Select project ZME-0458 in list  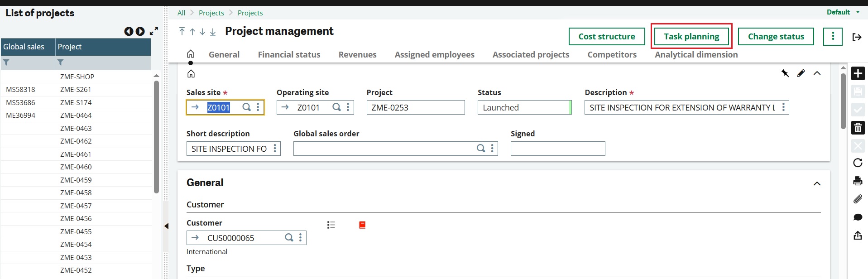point(76,193)
